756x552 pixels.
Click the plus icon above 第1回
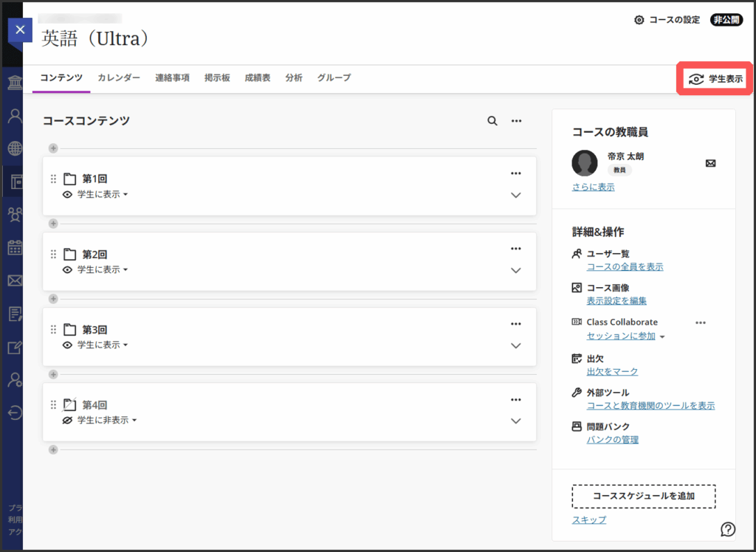53,148
